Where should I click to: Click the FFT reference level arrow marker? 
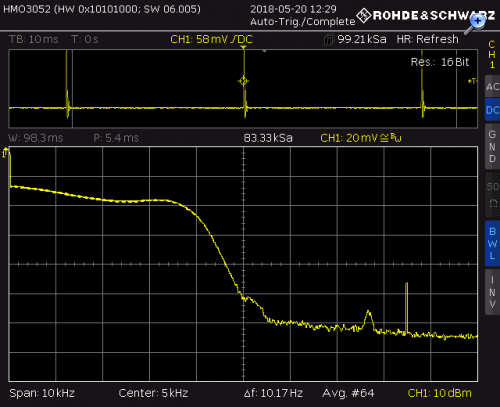5,152
